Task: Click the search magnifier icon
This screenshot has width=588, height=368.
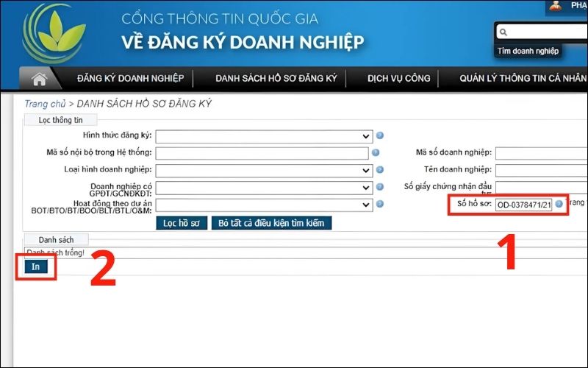Action: point(503,32)
